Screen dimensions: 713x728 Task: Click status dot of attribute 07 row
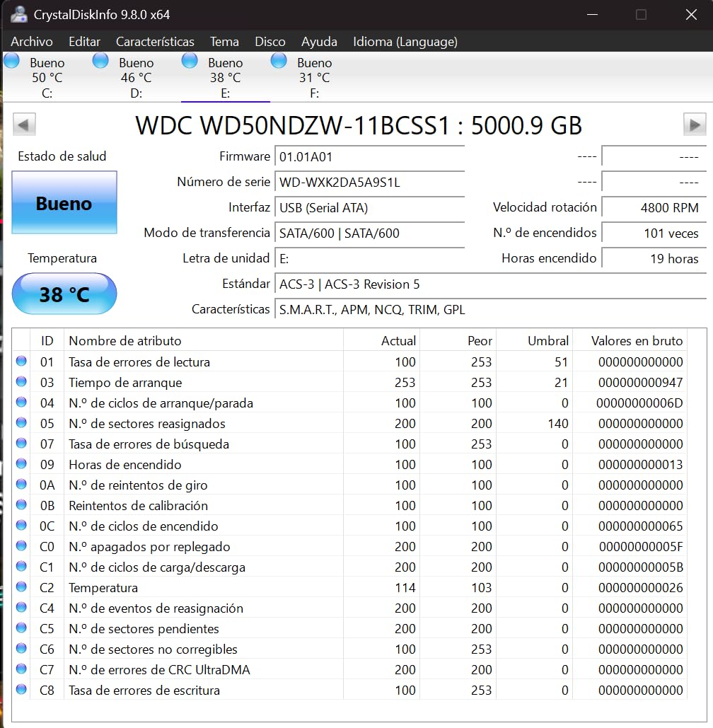[x=21, y=444]
